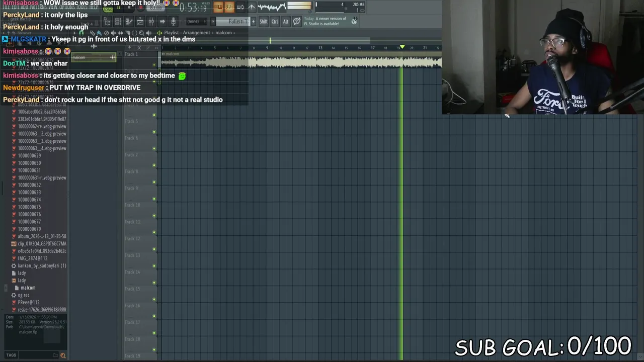The image size is (644, 362).
Task: Click bar 13 on the timeline ruler
Action: [320, 48]
